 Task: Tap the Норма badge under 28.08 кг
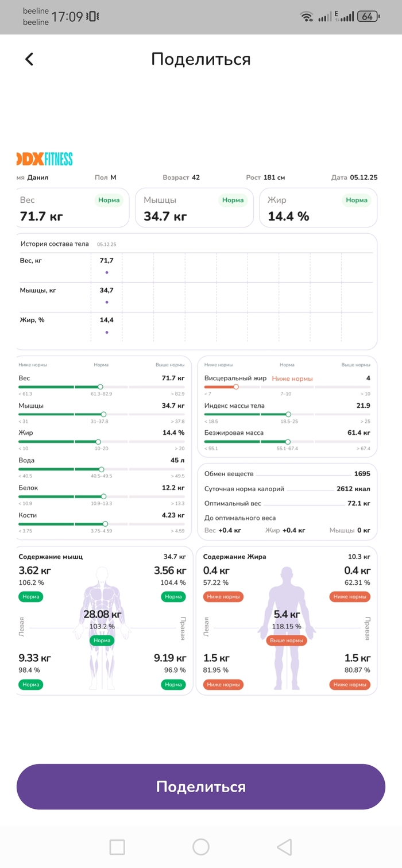102,641
